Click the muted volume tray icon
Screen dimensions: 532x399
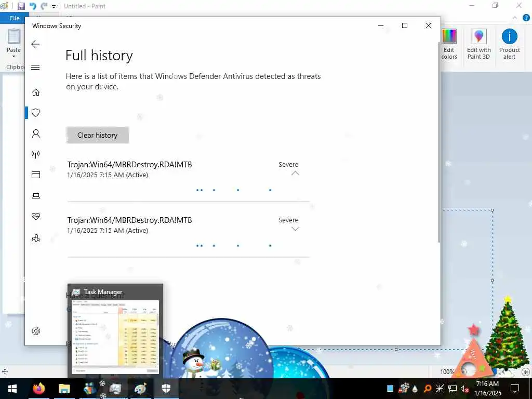coord(465,389)
